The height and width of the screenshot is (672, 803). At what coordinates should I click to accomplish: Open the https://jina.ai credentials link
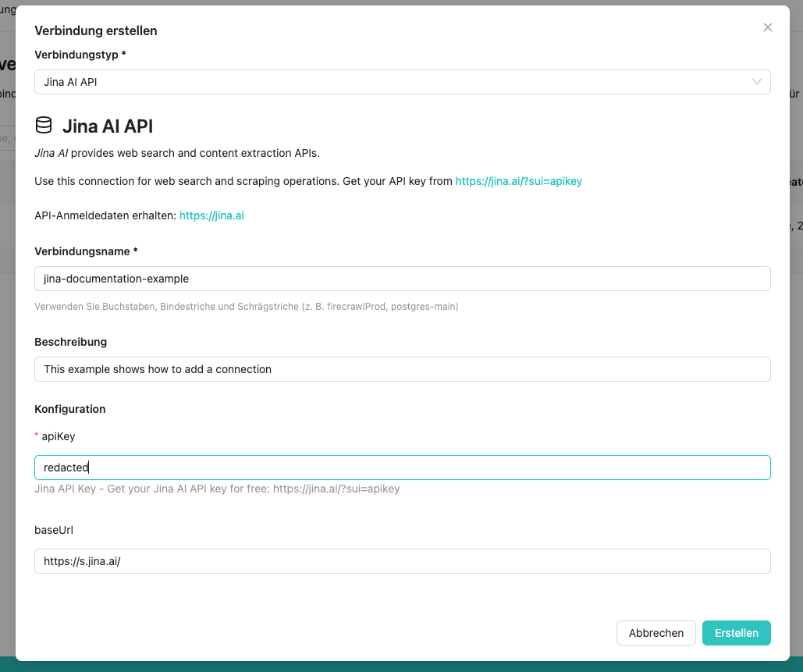[211, 215]
